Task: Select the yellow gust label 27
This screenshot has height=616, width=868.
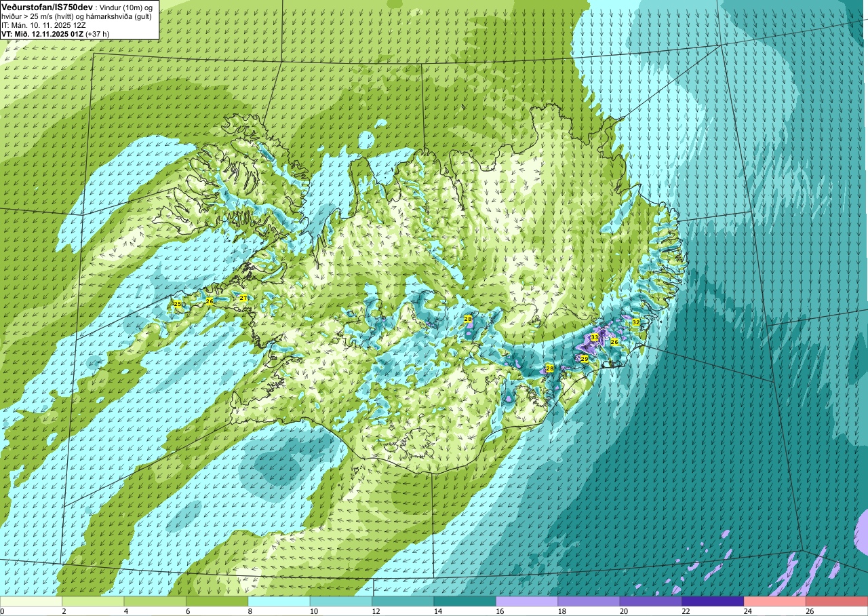Action: (x=243, y=298)
